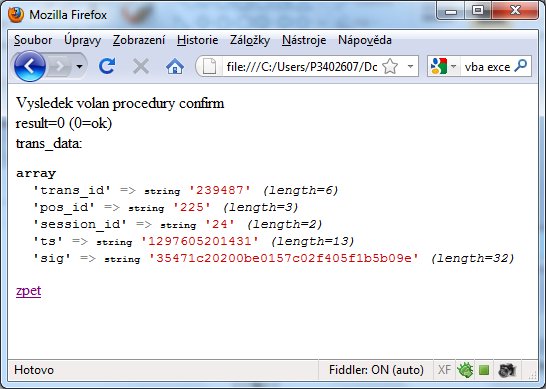Image resolution: width=546 pixels, height=389 pixels.
Task: Click the trans_id value '239487'
Action: point(219,190)
